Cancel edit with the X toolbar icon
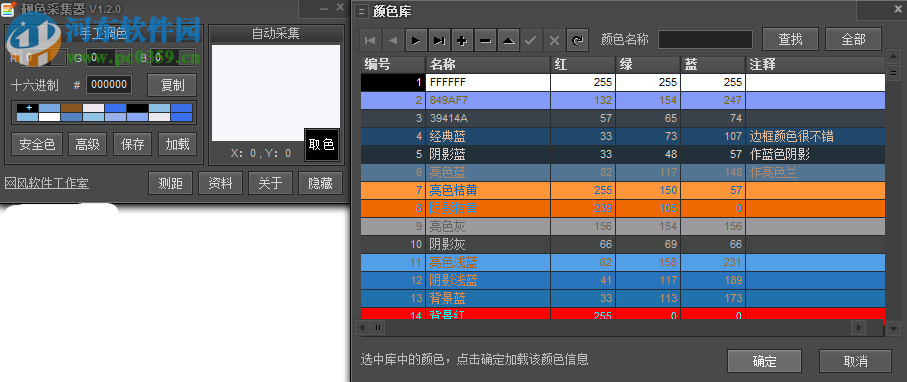Viewport: 907px width, 382px height. point(554,40)
